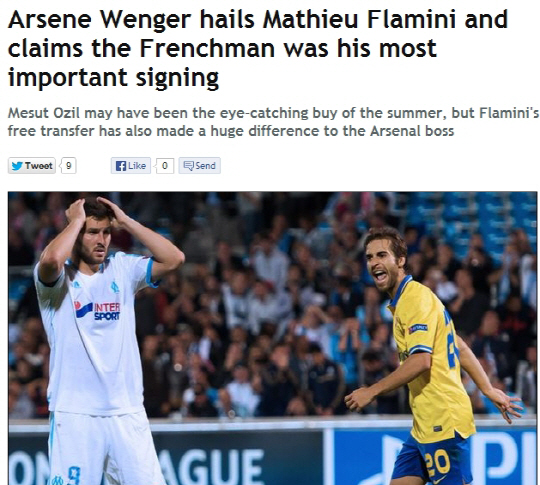Click the Twitter bird icon
This screenshot has width=540, height=485.
click(x=17, y=166)
